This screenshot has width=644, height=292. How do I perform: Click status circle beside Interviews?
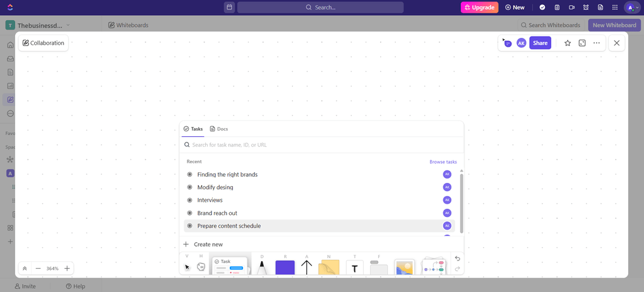tap(190, 200)
